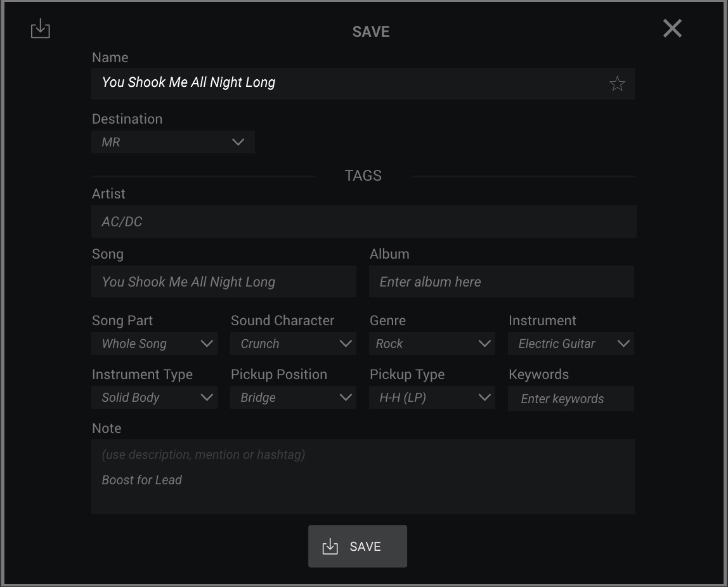
Task: Click the 'Sound Character' label text
Action: 282,321
